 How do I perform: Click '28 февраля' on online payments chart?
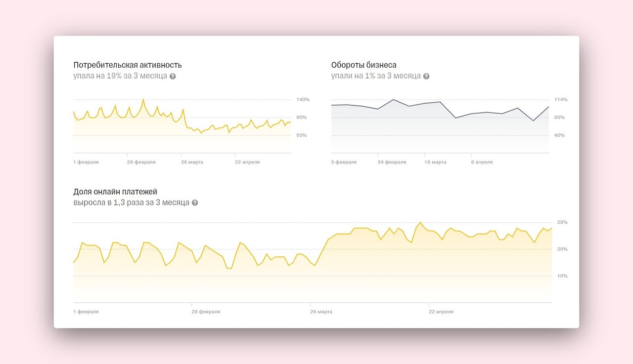point(206,312)
